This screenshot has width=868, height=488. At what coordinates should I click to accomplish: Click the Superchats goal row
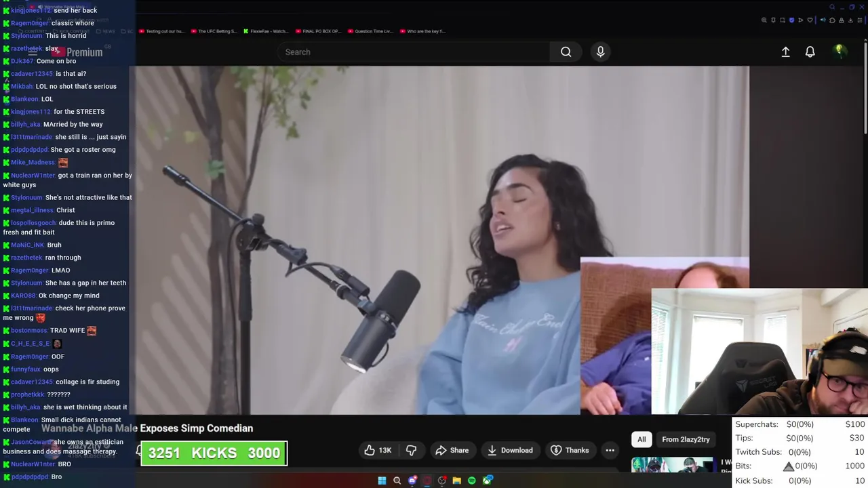point(800,424)
